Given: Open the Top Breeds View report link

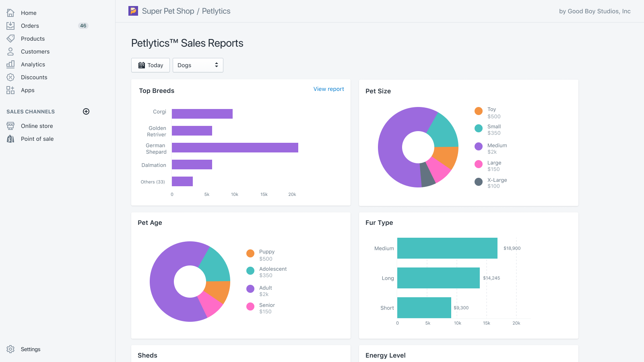Looking at the screenshot, I should tap(328, 89).
